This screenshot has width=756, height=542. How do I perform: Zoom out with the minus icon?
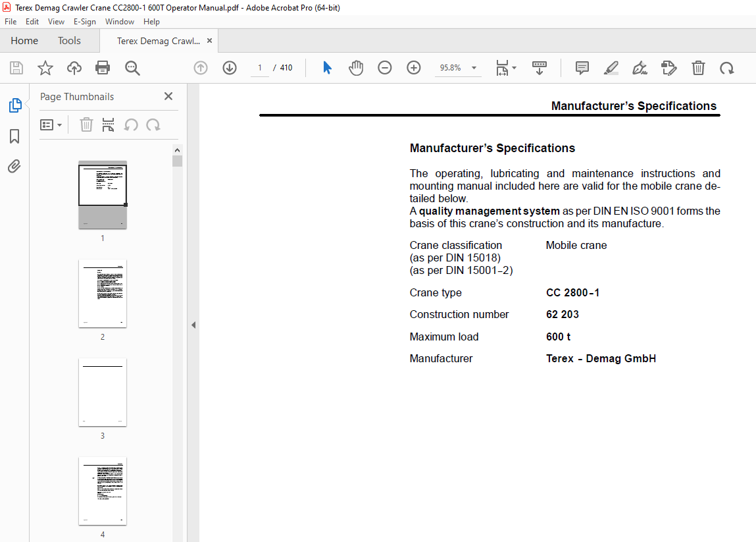click(385, 68)
